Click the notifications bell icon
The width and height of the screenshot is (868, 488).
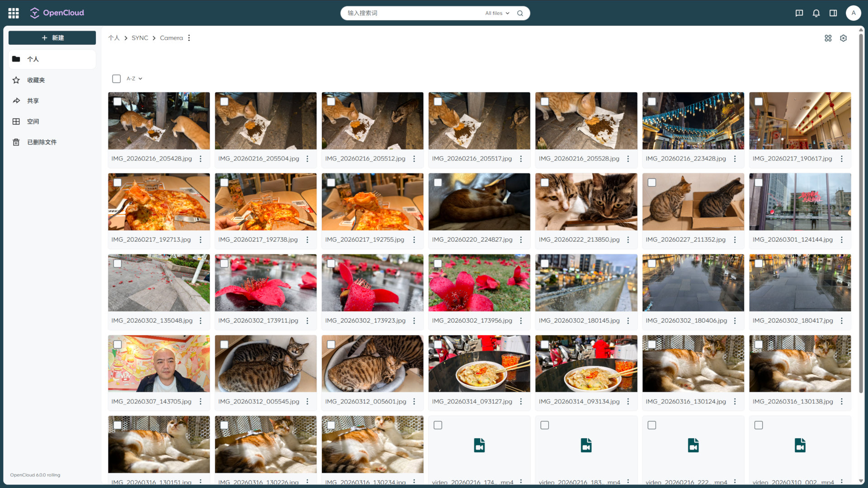click(x=816, y=13)
